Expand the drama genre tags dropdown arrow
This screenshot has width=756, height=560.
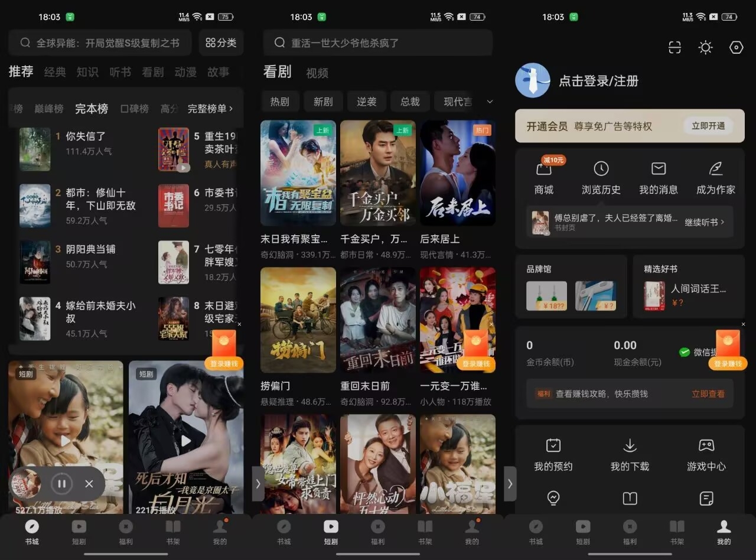click(490, 102)
